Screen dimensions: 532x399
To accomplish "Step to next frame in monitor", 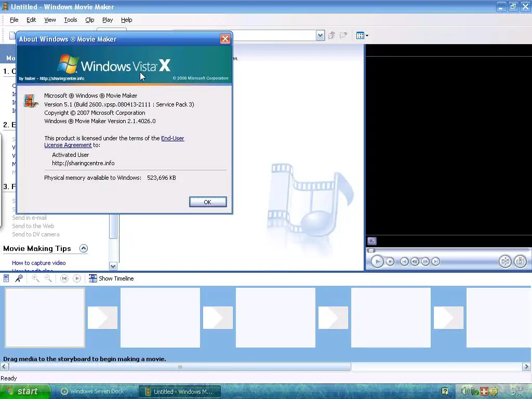I will click(425, 261).
